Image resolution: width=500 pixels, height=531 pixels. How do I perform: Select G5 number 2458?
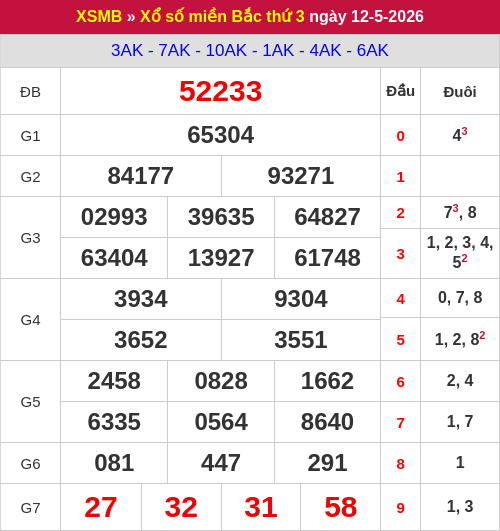(114, 381)
